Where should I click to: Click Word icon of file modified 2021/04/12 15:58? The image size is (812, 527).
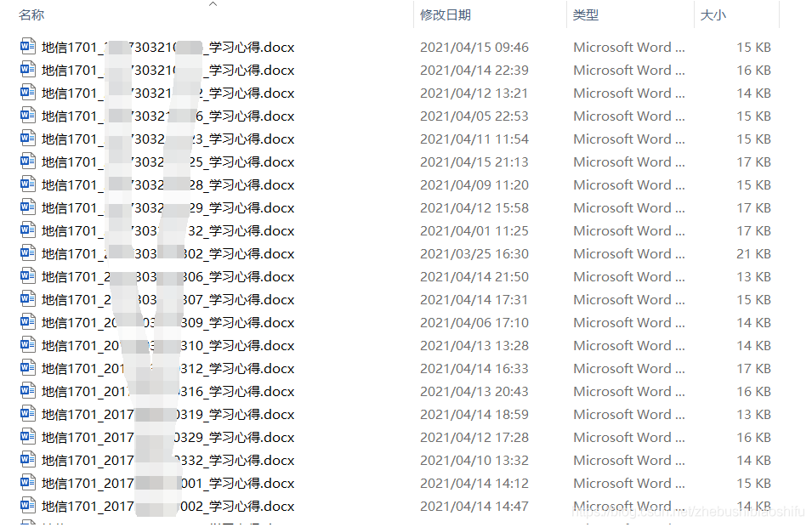(x=28, y=207)
